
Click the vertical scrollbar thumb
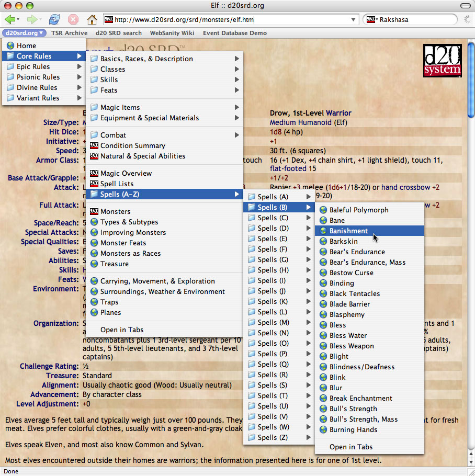tap(471, 80)
